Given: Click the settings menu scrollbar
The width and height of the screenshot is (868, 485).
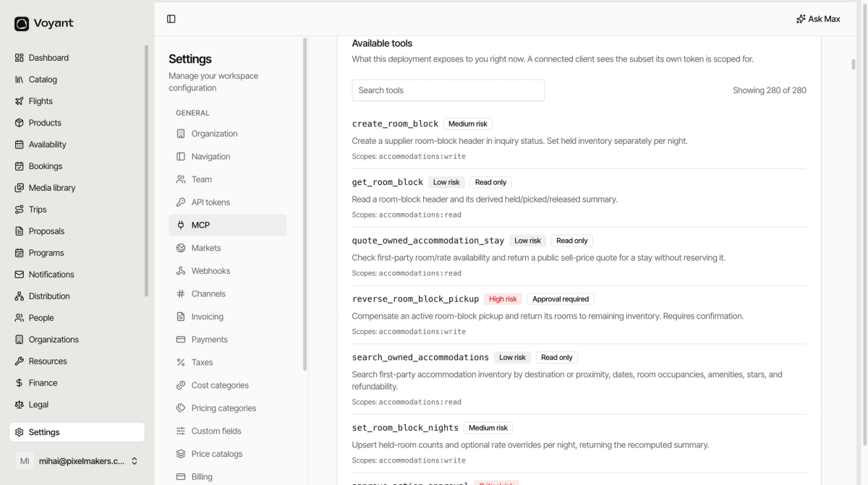Looking at the screenshot, I should (305, 205).
